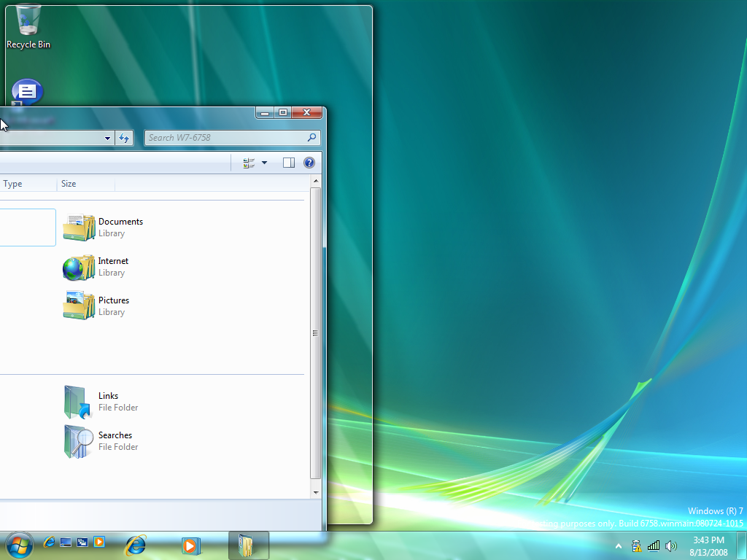This screenshot has height=560, width=747.
Task: Toggle the preview pane button
Action: pos(288,163)
